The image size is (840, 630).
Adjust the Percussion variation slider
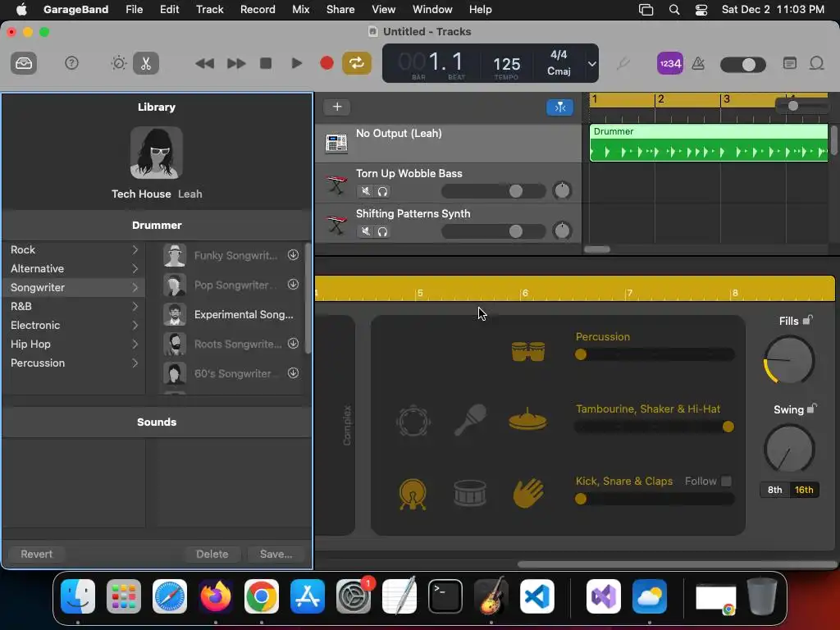coord(654,354)
